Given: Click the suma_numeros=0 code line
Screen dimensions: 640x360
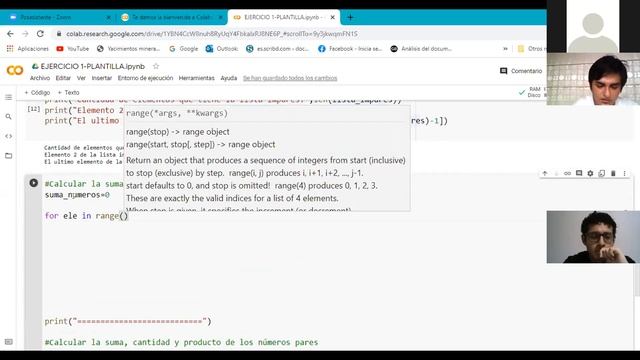Looking at the screenshot, I should coord(77,195).
